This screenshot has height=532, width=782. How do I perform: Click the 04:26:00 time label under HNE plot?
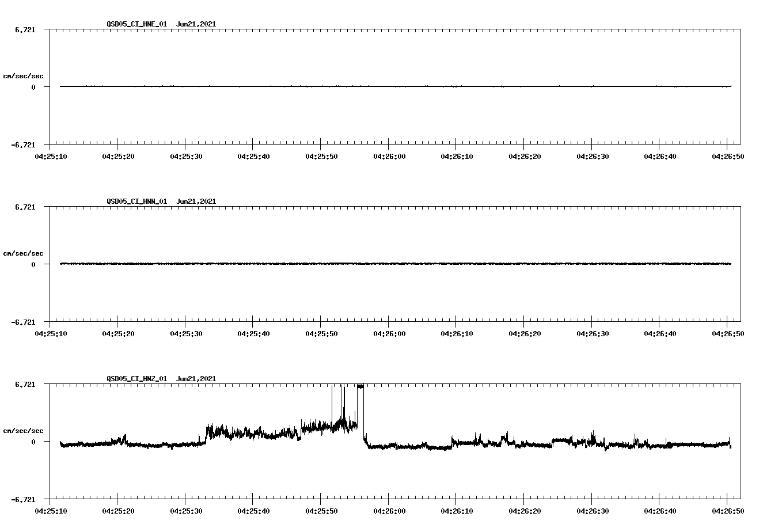tap(389, 156)
